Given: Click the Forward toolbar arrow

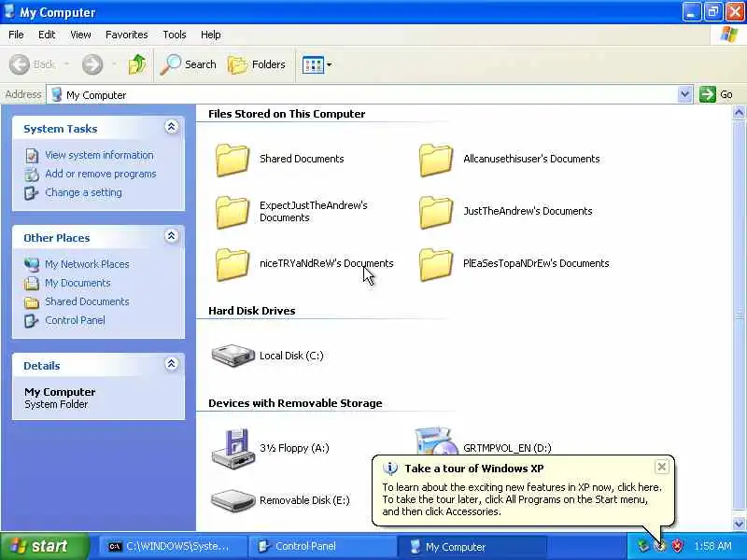Looking at the screenshot, I should [x=92, y=64].
